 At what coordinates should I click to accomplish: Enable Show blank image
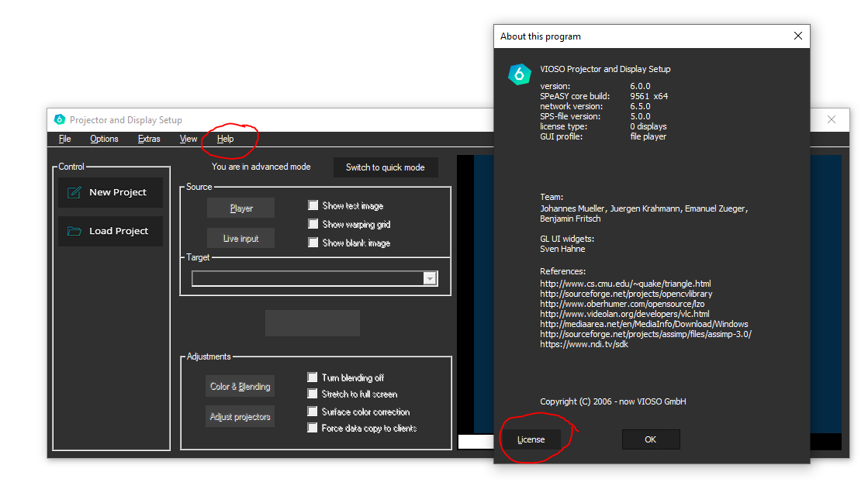pos(313,243)
